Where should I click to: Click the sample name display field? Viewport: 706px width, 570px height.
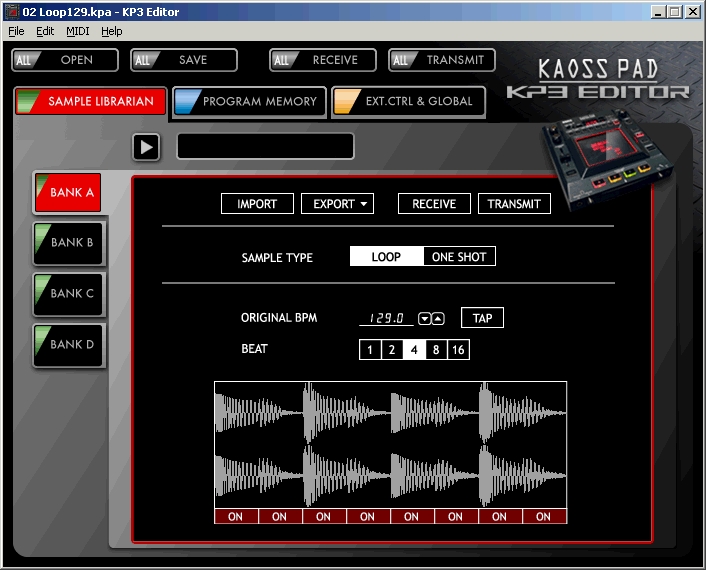266,146
